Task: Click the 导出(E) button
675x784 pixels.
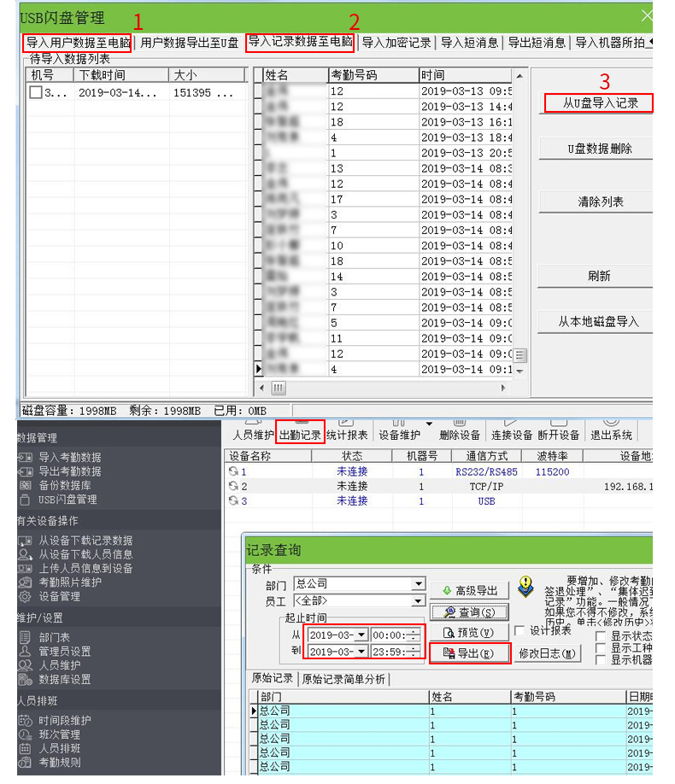Action: (x=469, y=653)
